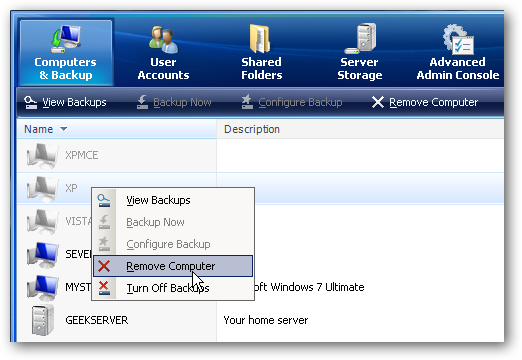Select the XP computer row
This screenshot has height=360, width=522.
[260, 188]
